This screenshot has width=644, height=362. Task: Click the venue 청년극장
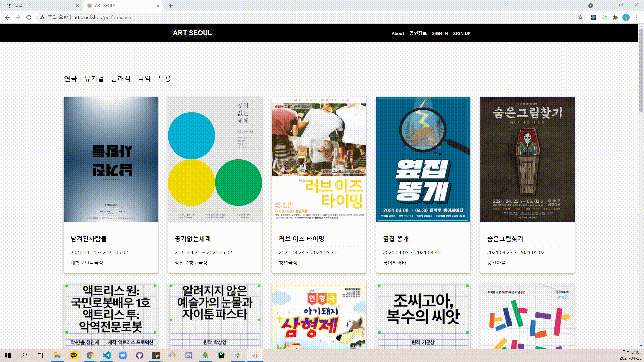tap(288, 263)
